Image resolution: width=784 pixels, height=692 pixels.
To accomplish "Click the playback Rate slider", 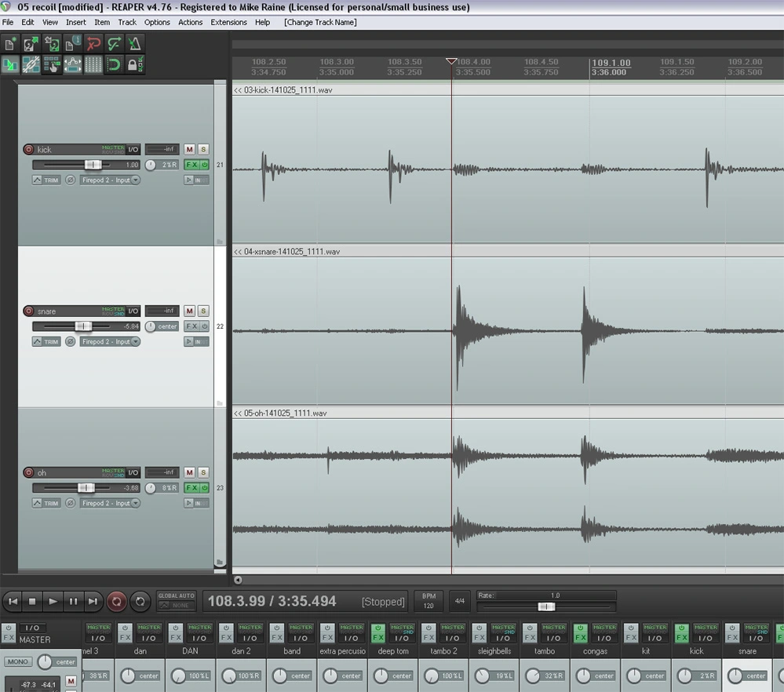I will (546, 606).
